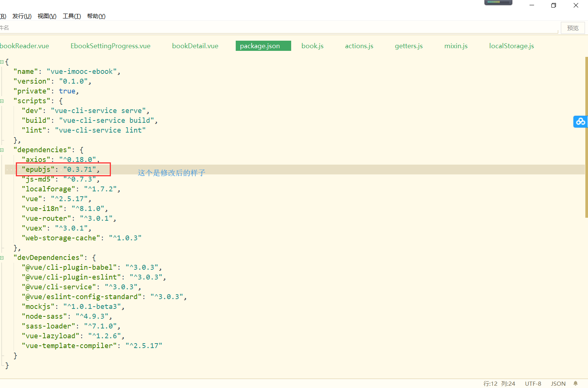Collapse the "devDependencies" block fold marker
Screen dimensions: 588x388
(x=2, y=258)
